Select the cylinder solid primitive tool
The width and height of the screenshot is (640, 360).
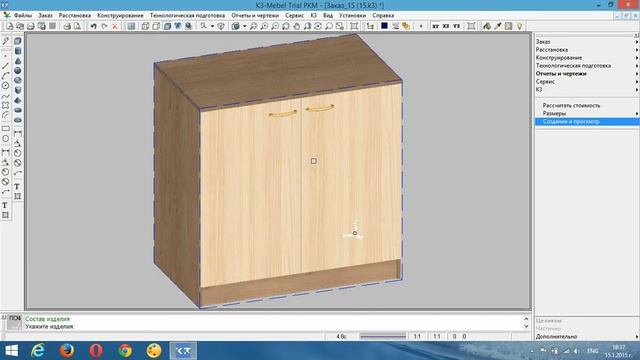click(18, 51)
